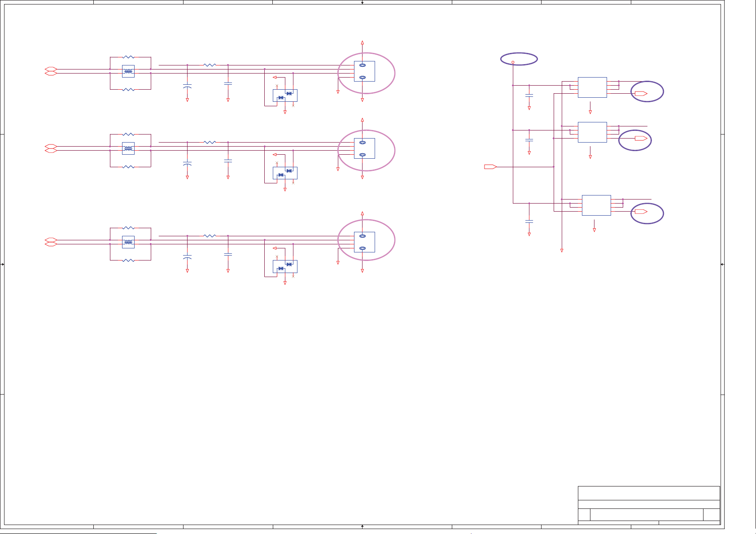Select the common-mode choke in the bottom circuit row

[128, 242]
